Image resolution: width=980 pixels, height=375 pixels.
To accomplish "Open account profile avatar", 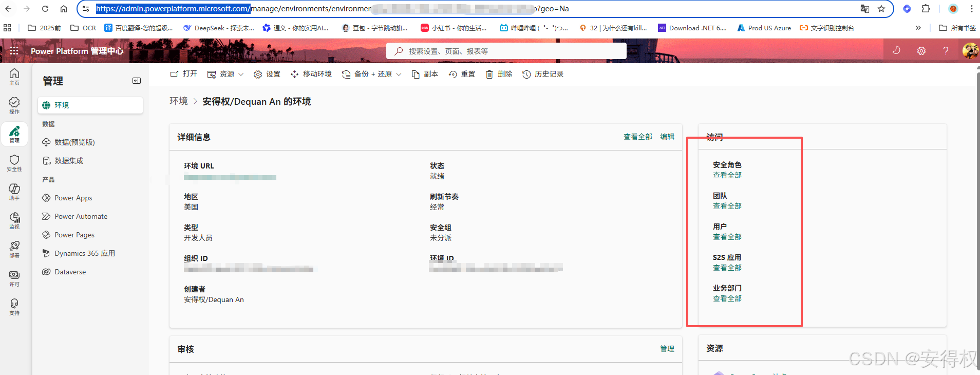I will click(x=970, y=51).
